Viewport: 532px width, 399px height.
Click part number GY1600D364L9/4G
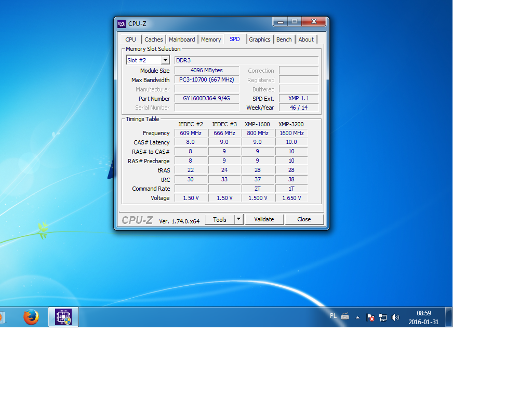point(207,98)
